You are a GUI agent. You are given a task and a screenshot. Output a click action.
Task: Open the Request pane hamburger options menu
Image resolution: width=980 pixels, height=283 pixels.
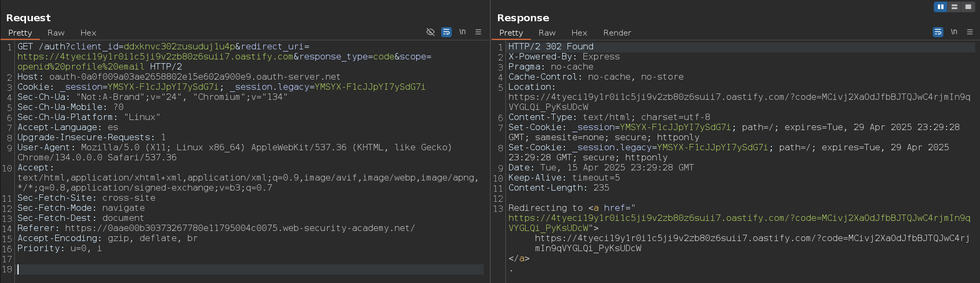click(x=478, y=32)
